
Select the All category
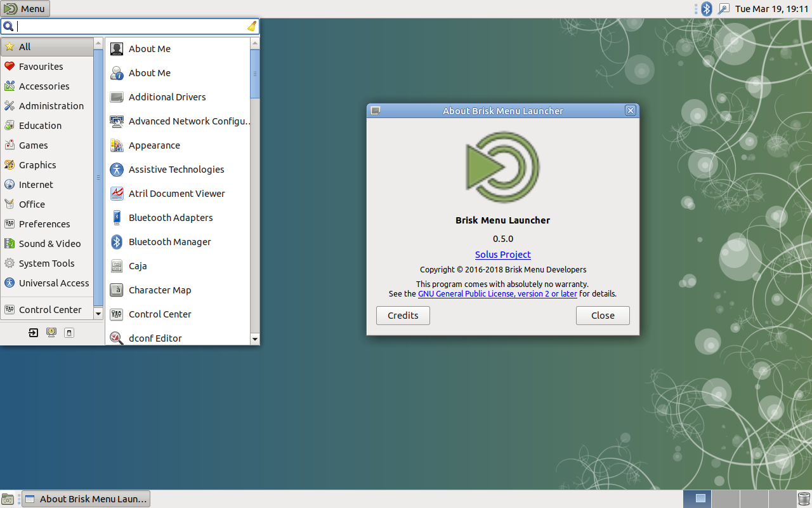(47, 47)
